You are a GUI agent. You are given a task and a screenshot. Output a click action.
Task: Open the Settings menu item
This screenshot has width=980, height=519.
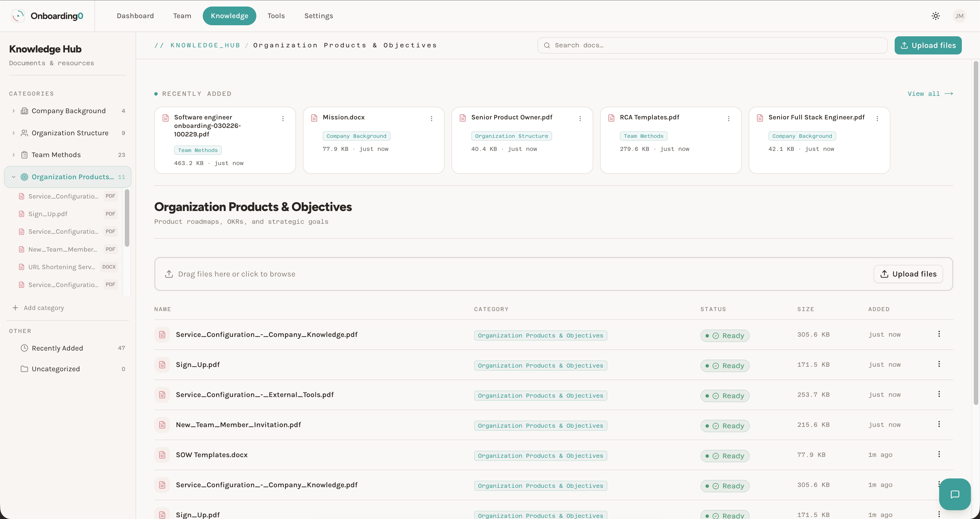tap(318, 16)
